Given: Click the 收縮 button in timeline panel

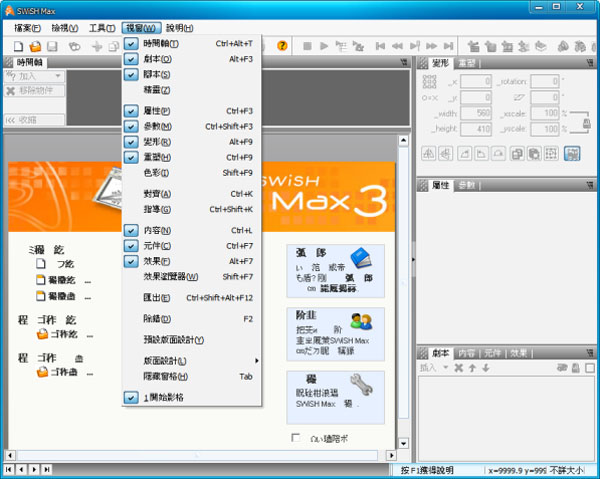Looking at the screenshot, I should coord(34,120).
